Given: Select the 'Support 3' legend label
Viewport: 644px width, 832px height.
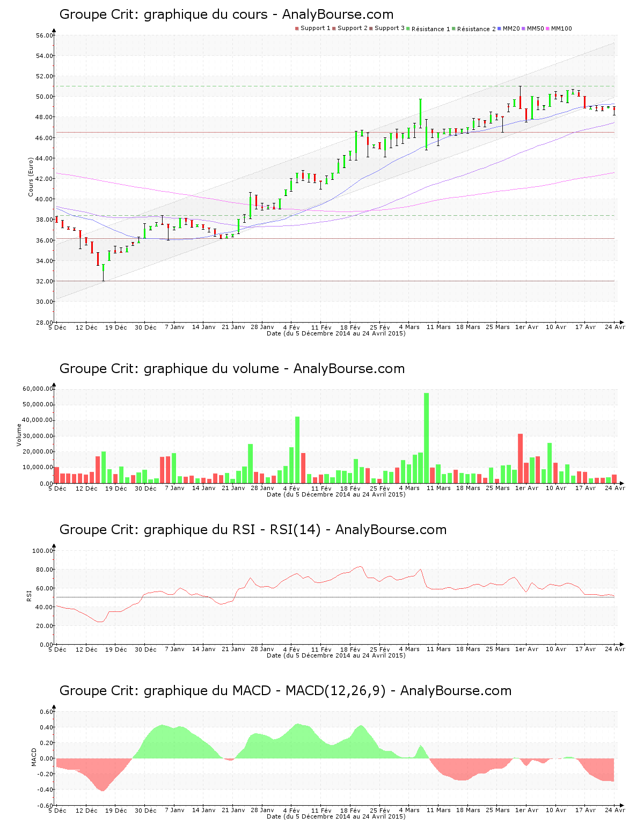Looking at the screenshot, I should coord(390,28).
